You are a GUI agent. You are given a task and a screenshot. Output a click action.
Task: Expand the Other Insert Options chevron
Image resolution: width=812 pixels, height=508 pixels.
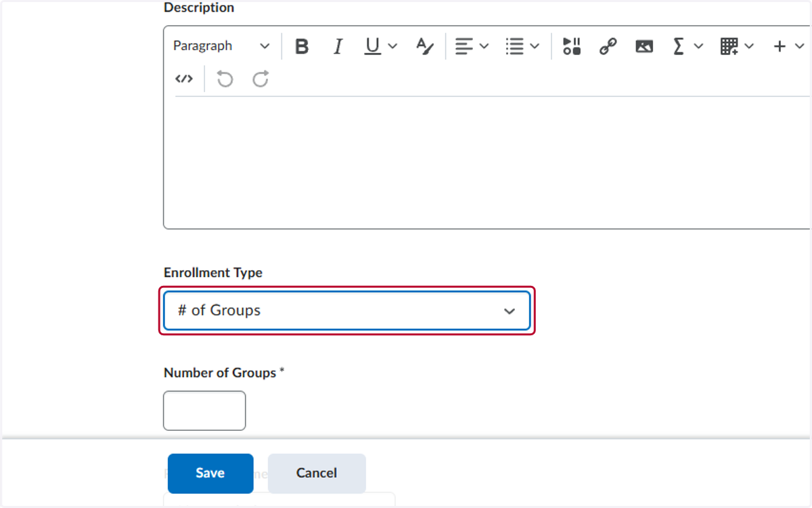coord(800,46)
